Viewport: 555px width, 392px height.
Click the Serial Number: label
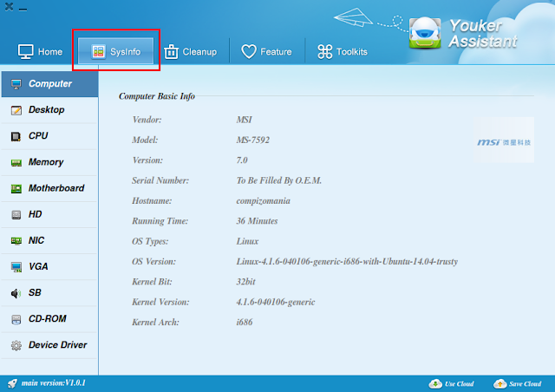(160, 180)
